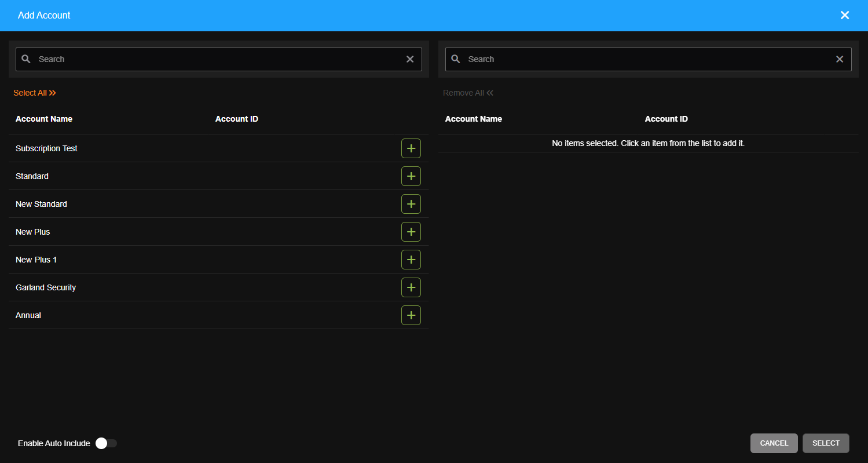Clear the right search field
The image size is (868, 463).
click(839, 59)
